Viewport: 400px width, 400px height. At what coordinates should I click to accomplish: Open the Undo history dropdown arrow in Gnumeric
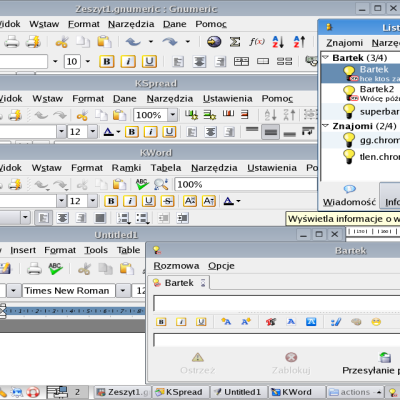pos(151,42)
